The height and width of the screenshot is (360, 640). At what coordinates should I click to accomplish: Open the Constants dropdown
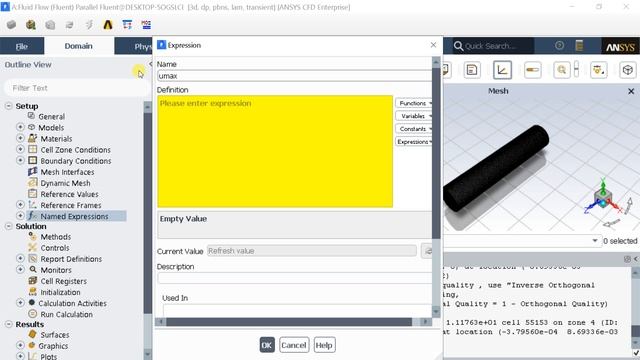[x=413, y=129]
